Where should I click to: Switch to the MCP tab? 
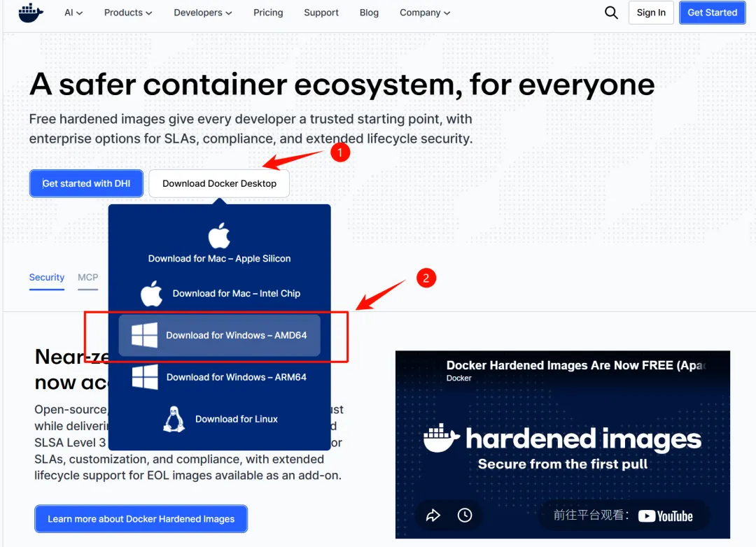[x=87, y=278]
